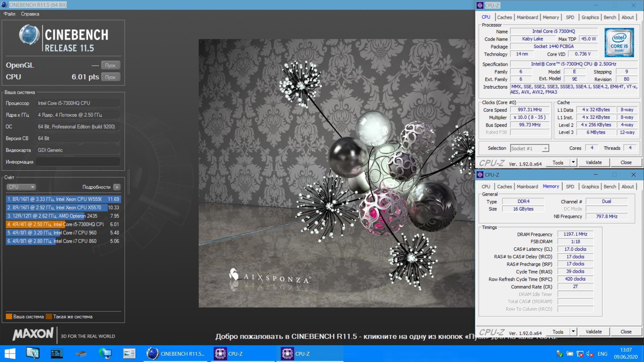Image resolution: width=644 pixels, height=362 pixels.
Task: Switch to Caches tab in upper CPU-Z
Action: [x=504, y=17]
